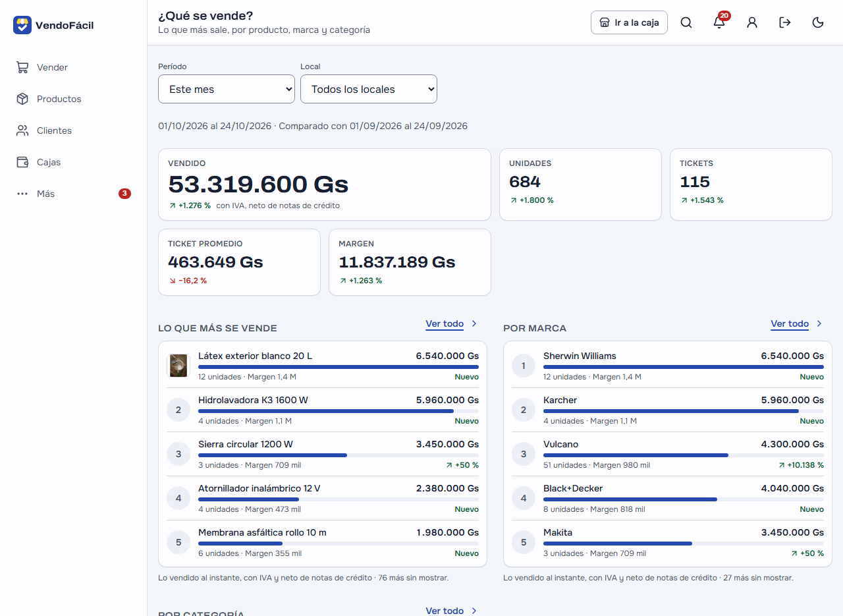Viewport: 843px width, 616px height.
Task: Select the Black+Decker brand row
Action: [668, 498]
